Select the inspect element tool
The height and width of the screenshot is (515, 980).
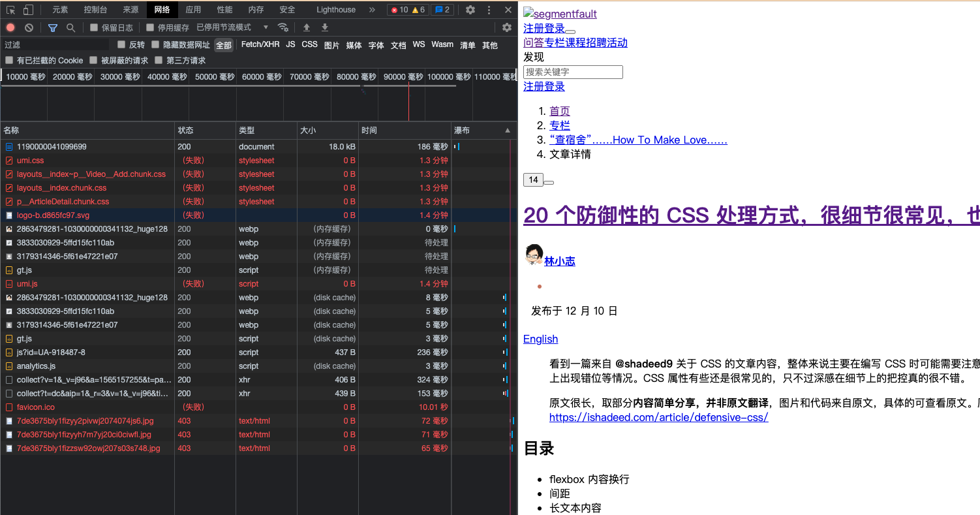[10, 10]
